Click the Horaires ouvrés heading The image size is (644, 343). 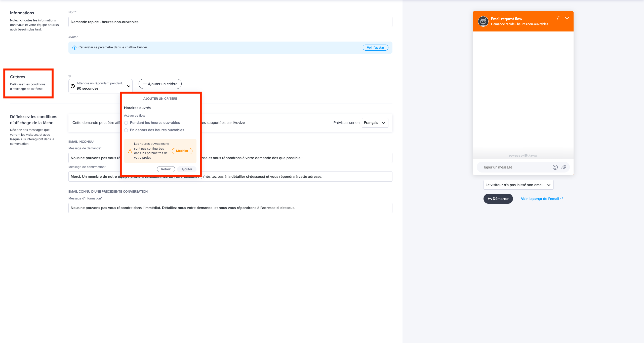coord(137,108)
